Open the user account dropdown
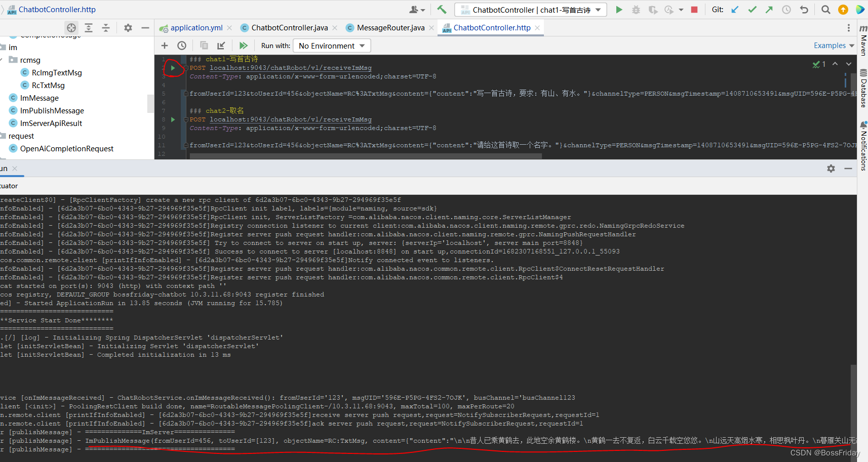This screenshot has height=462, width=868. coord(417,10)
